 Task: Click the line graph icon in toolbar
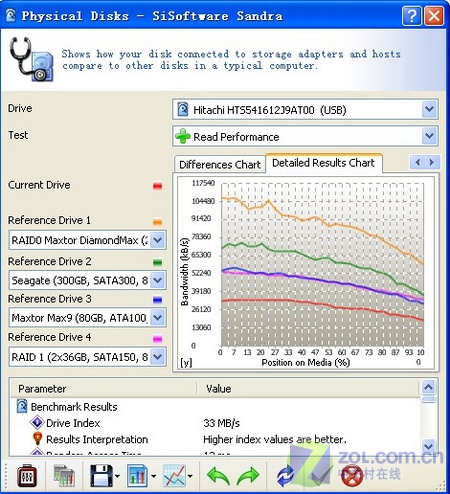click(174, 476)
